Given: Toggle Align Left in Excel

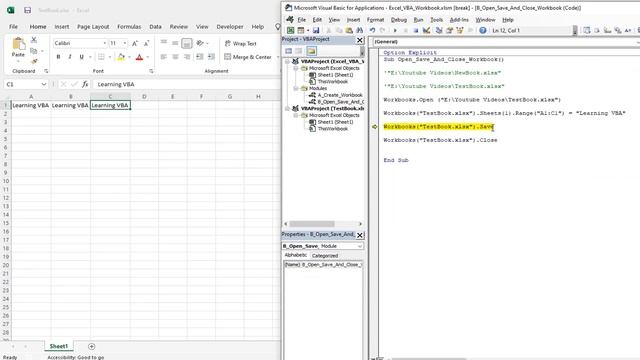Looking at the screenshot, I should click(x=164, y=57).
